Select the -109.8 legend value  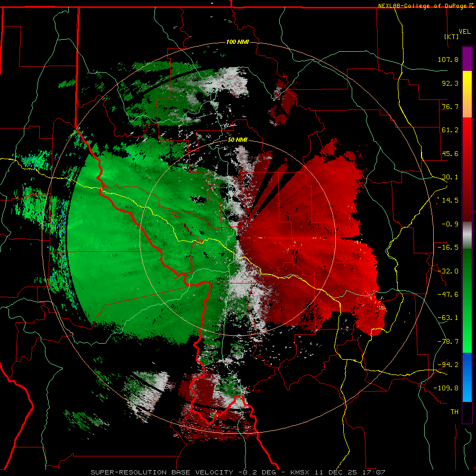[446, 388]
